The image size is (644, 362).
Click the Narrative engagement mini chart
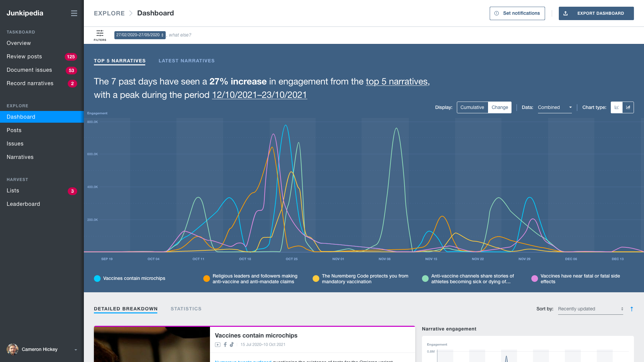tap(528, 349)
